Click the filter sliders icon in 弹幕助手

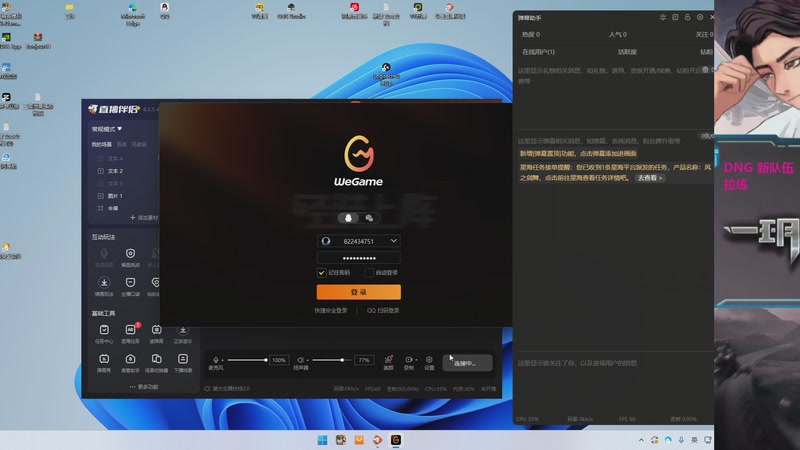[x=663, y=17]
